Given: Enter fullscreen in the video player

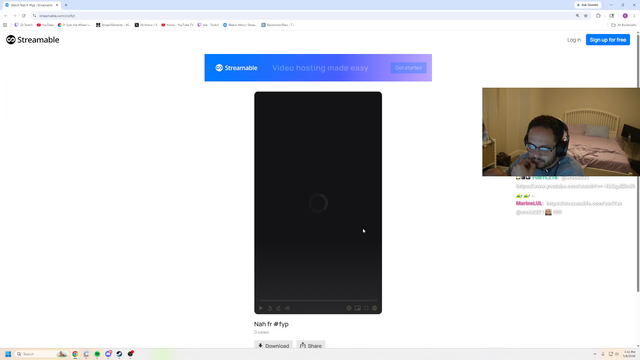Looking at the screenshot, I should (x=366, y=308).
